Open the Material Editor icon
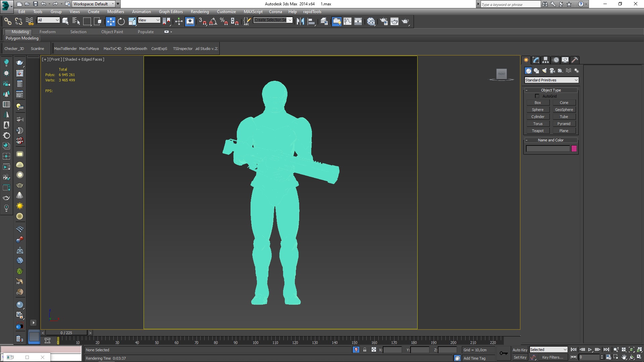644x362 pixels. click(371, 21)
